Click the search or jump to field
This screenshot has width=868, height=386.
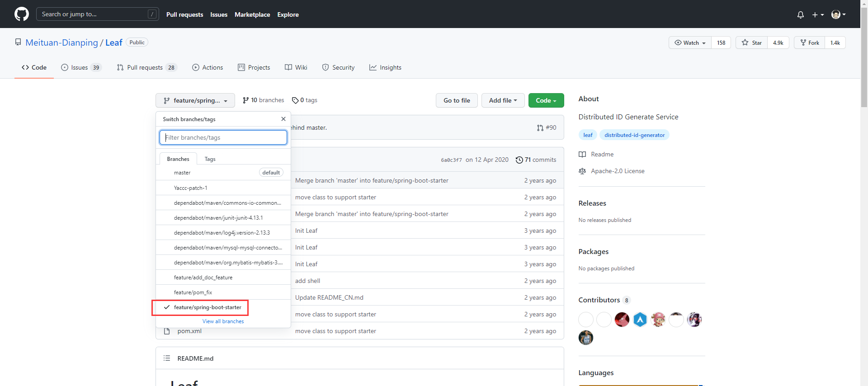98,14
